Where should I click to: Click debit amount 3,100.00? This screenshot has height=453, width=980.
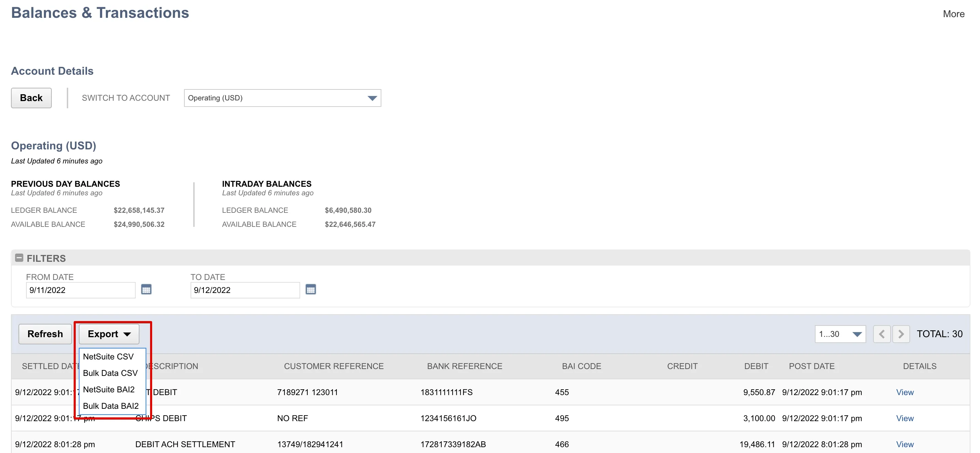759,418
